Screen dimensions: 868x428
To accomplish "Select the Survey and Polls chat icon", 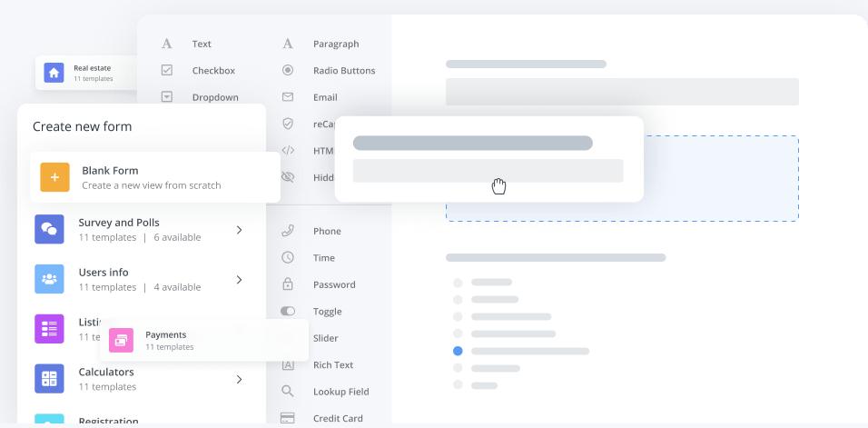I will 49,229.
